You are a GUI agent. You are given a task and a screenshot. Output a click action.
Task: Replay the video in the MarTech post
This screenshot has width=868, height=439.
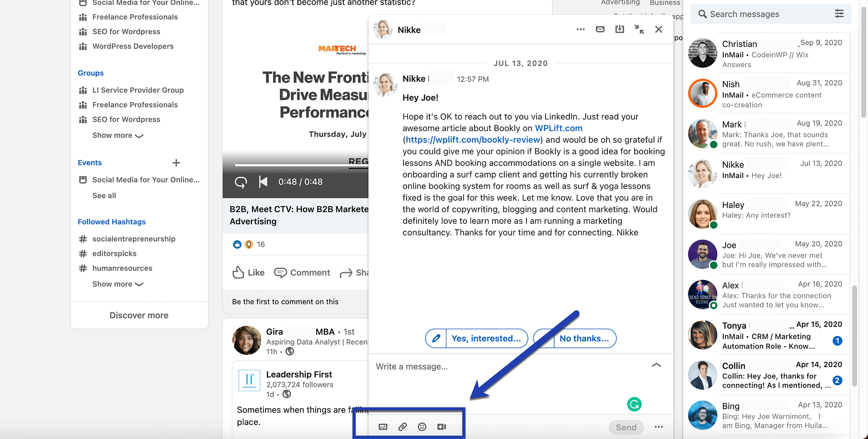241,182
